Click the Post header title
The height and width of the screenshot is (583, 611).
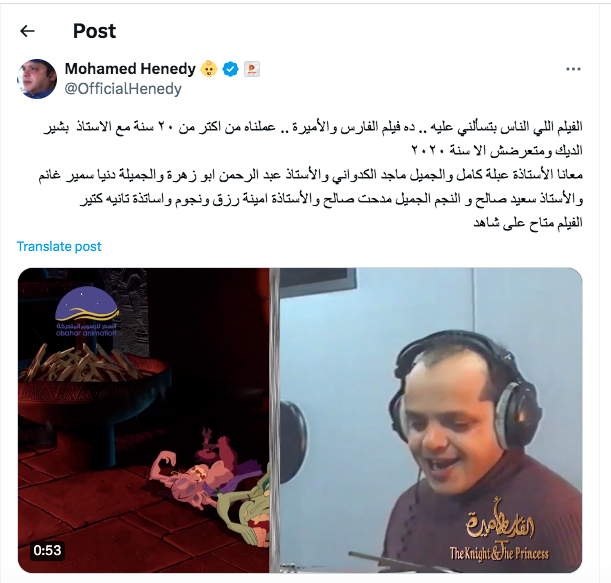point(94,31)
